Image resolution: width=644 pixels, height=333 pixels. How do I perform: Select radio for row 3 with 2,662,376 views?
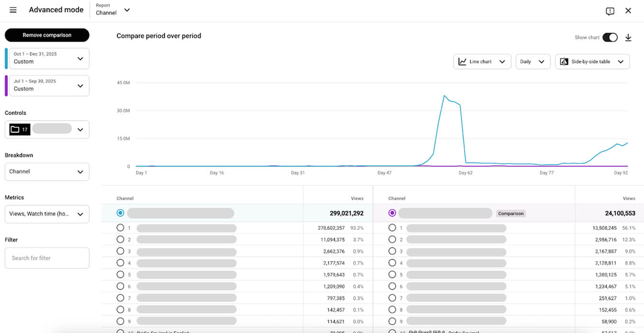pos(120,251)
